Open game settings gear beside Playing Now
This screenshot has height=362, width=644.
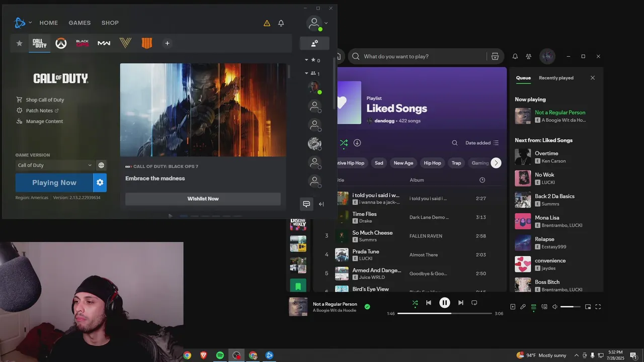click(100, 183)
